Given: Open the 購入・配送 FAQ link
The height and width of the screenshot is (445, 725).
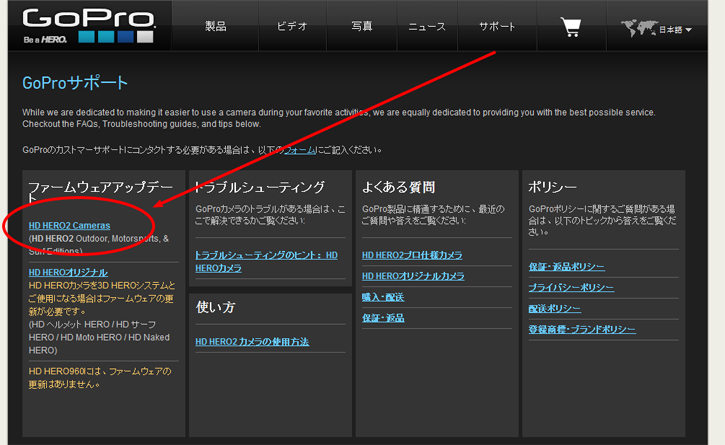Looking at the screenshot, I should click(383, 297).
